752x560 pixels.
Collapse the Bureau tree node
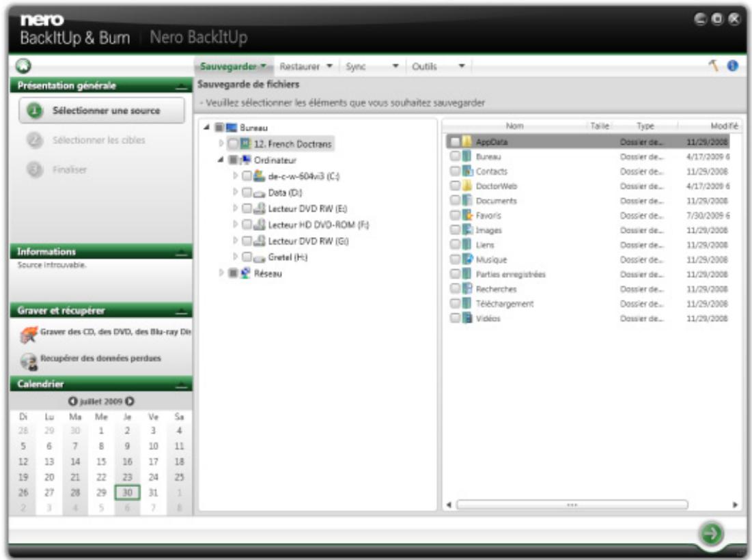pyautogui.click(x=207, y=127)
